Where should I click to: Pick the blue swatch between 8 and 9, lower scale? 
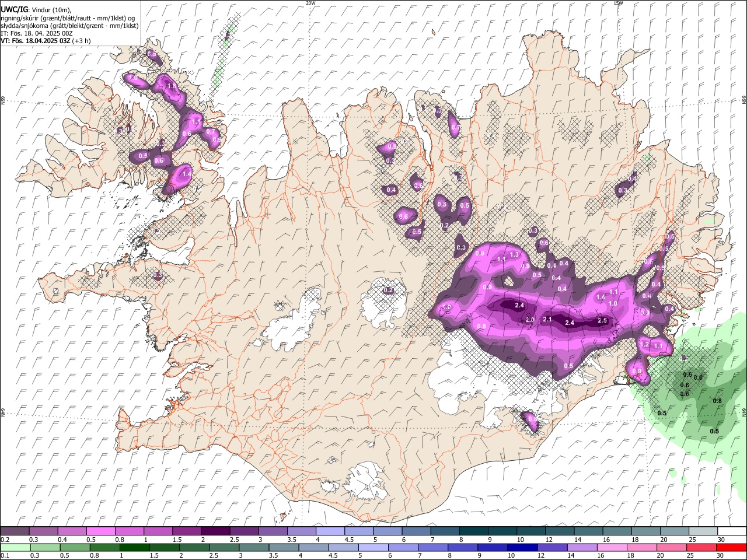pos(462,547)
